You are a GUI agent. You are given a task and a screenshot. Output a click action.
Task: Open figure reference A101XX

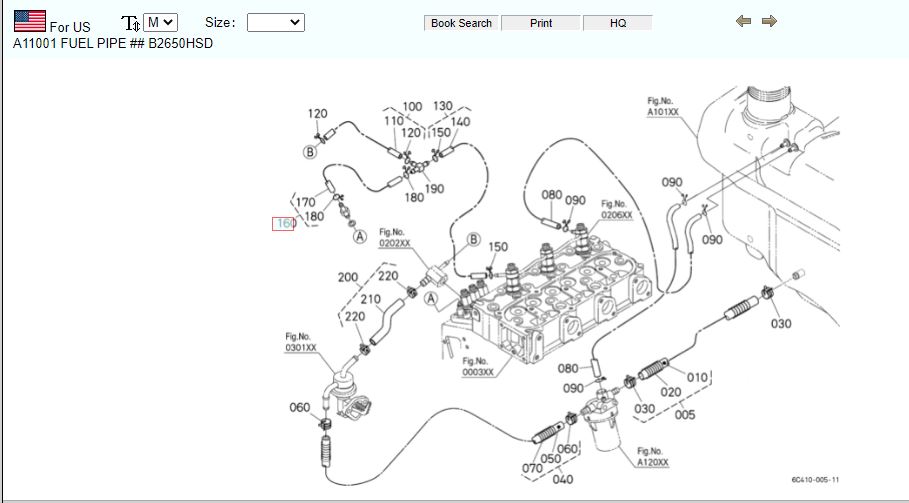662,107
